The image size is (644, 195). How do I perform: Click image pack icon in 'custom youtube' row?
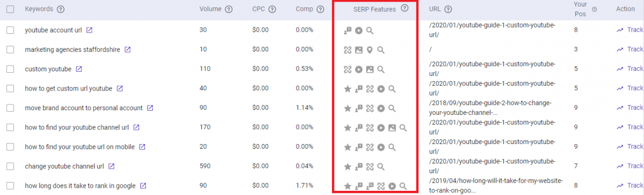point(370,69)
